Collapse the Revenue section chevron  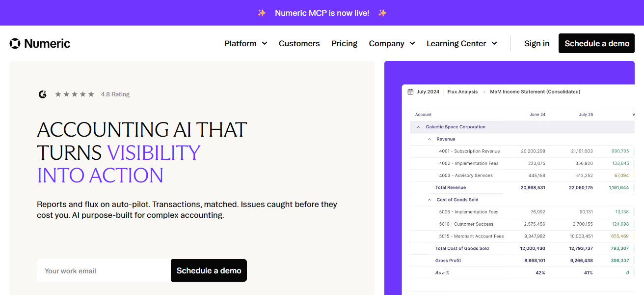pos(429,139)
